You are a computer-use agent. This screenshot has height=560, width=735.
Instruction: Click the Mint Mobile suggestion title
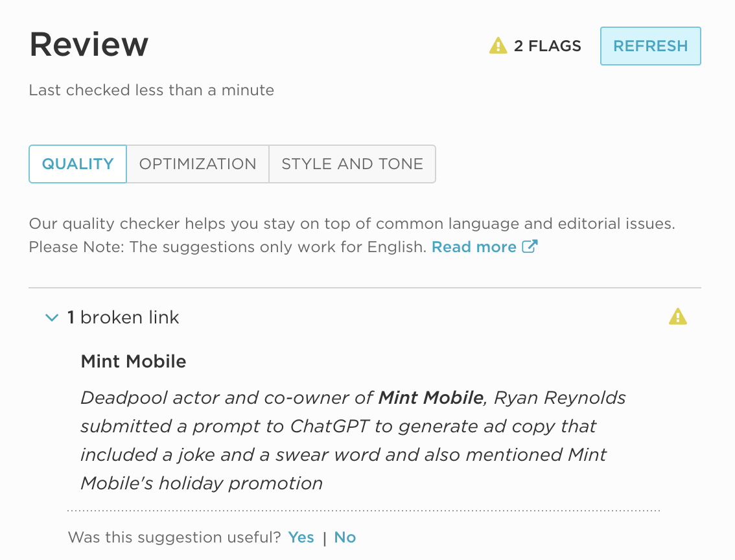[133, 361]
